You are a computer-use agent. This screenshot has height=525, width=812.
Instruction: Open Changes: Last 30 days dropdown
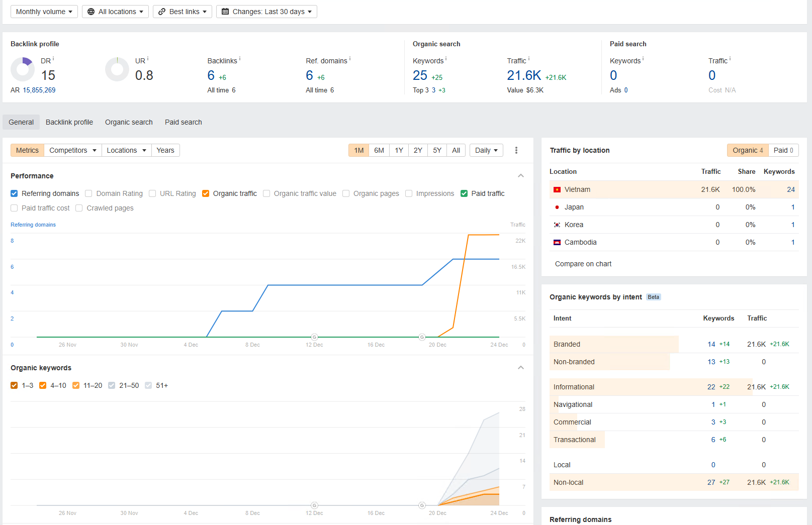click(x=266, y=12)
